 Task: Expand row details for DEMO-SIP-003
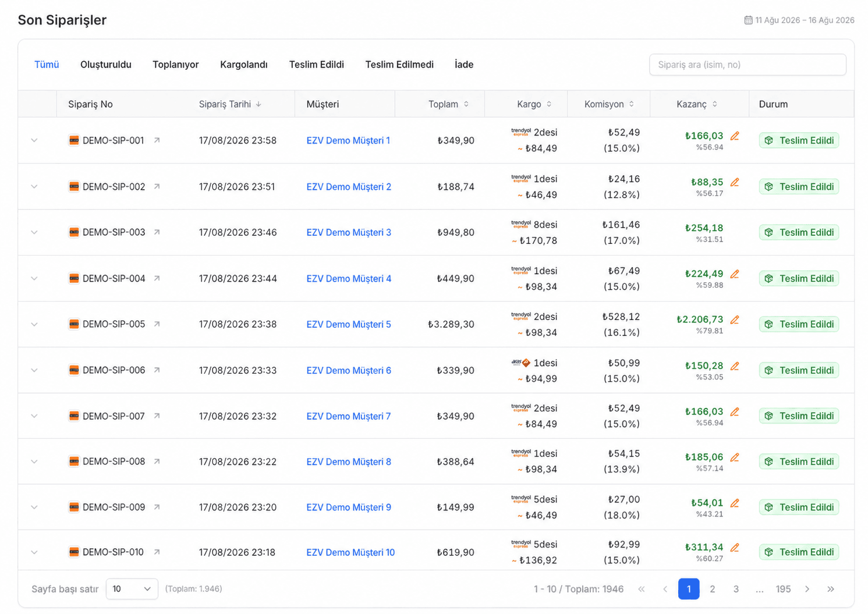[x=34, y=232]
